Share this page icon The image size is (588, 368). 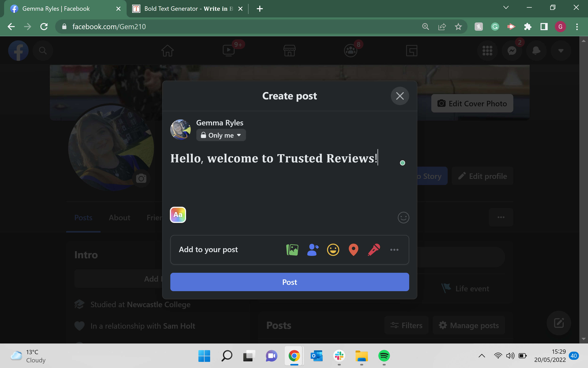(x=442, y=27)
